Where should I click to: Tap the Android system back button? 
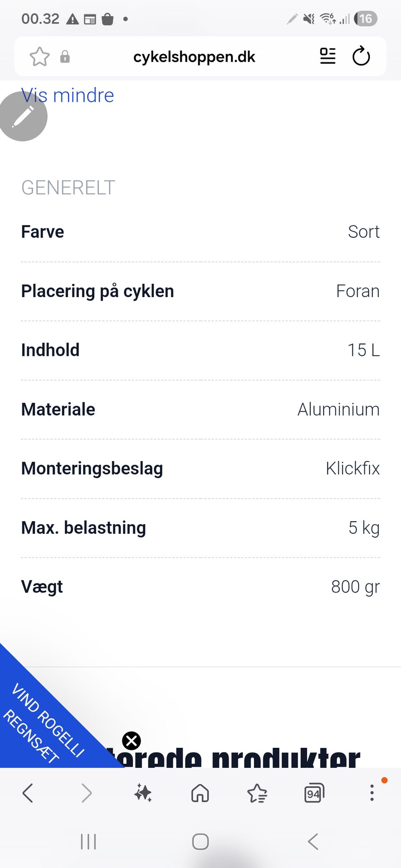tap(313, 842)
